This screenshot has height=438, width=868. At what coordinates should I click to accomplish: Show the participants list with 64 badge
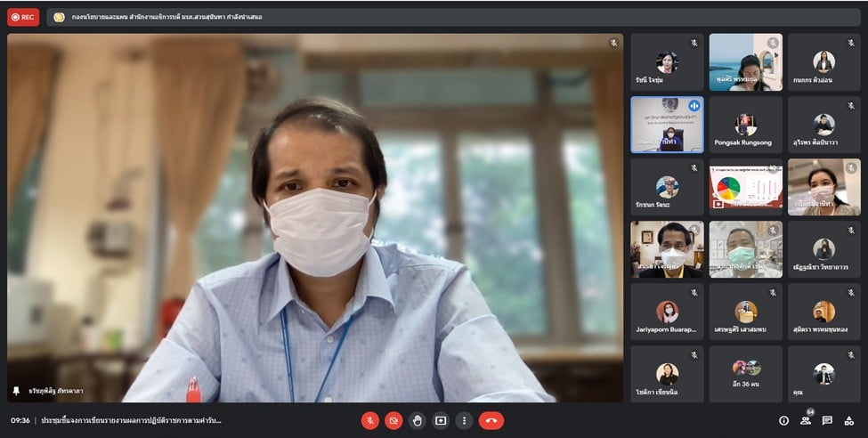point(806,420)
